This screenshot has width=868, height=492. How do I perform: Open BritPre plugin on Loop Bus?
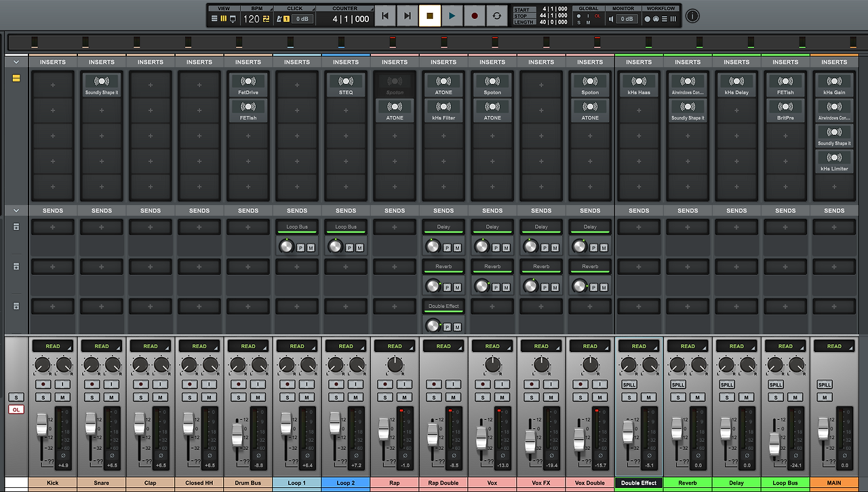(x=785, y=110)
